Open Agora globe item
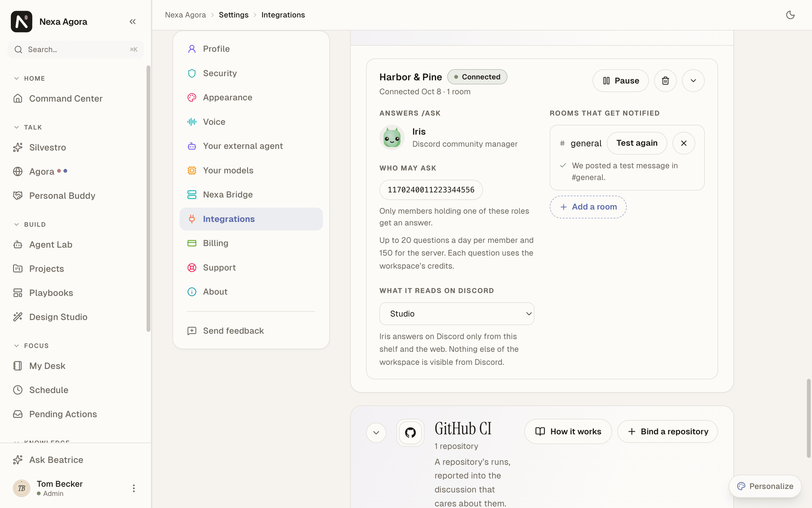 pos(75,171)
